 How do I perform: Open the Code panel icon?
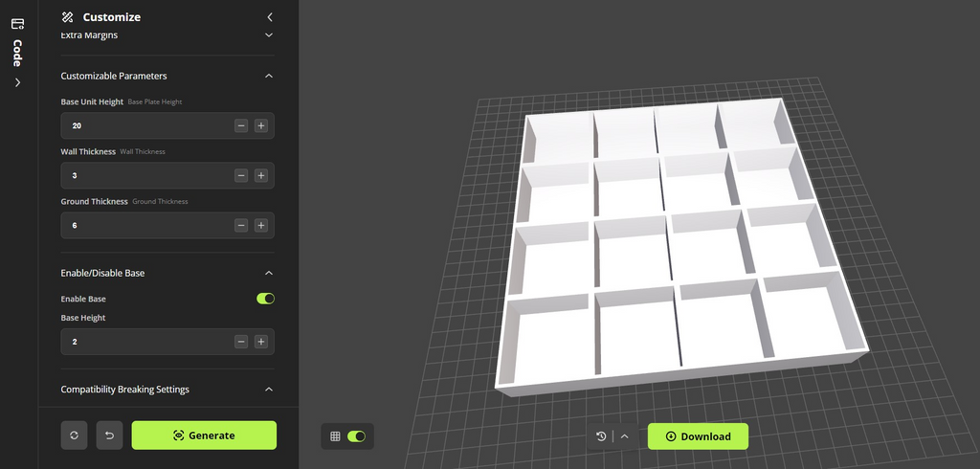tap(17, 24)
